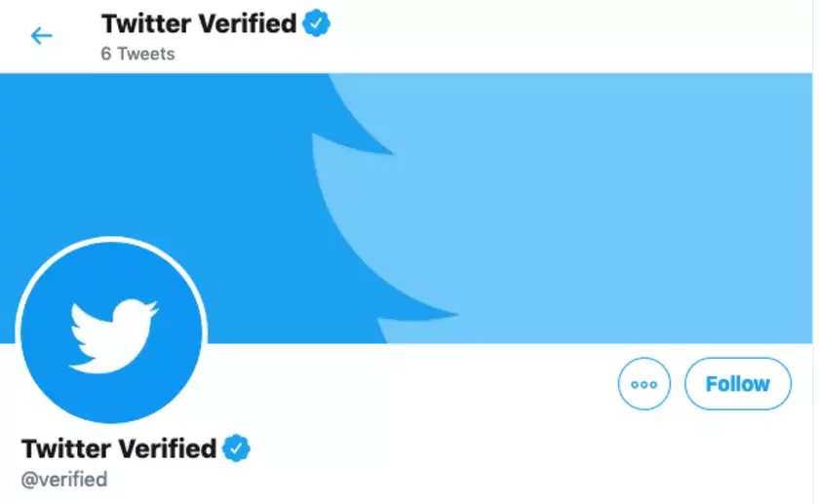Click the Twitter Verified profile display name
Image resolution: width=819 pixels, height=504 pixels.
[118, 448]
